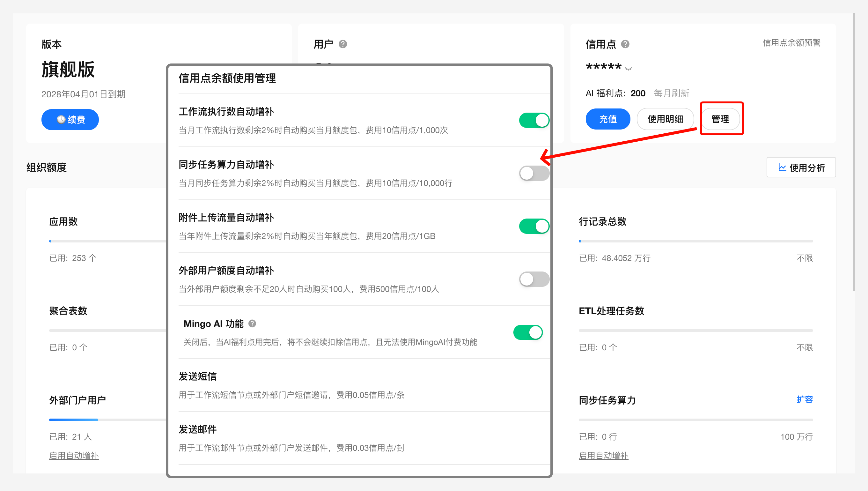The height and width of the screenshot is (491, 868).
Task: Reveal hidden credit balance with eye icon
Action: pyautogui.click(x=629, y=69)
